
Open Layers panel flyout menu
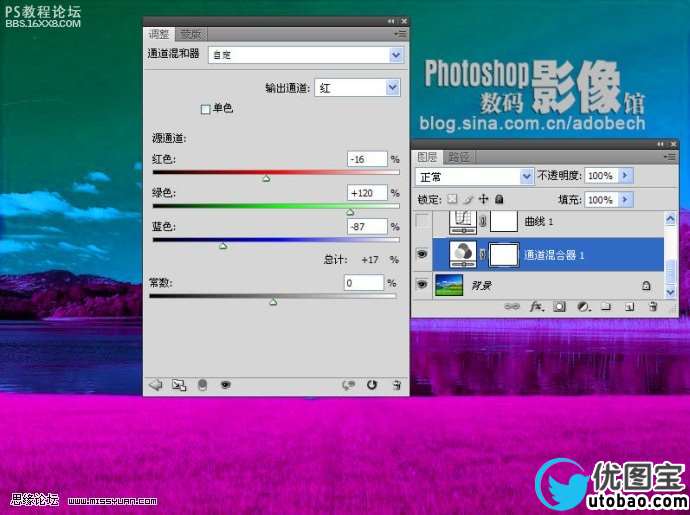(670, 157)
